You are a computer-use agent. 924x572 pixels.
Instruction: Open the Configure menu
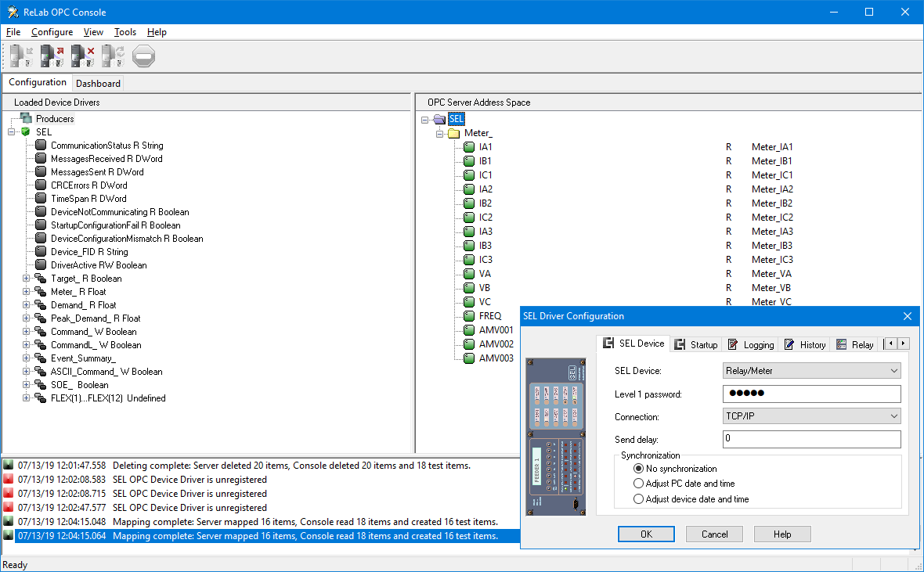(52, 32)
